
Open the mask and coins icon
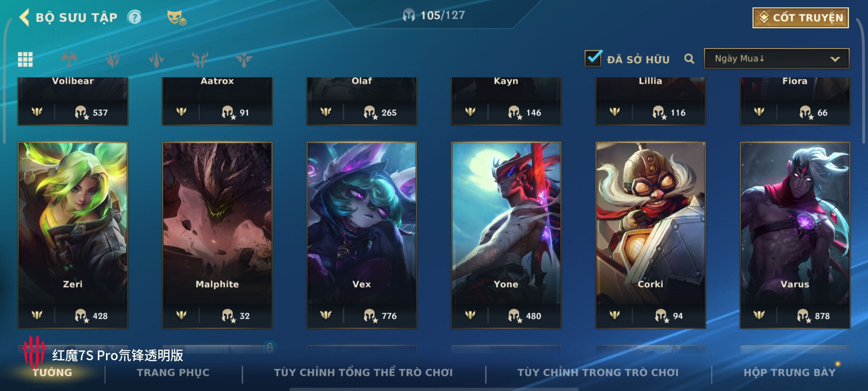click(176, 18)
